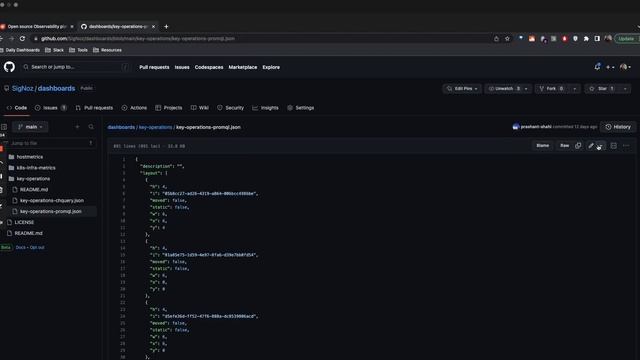640x360 pixels.
Task: Select the Pull requests repository tab
Action: click(94, 108)
